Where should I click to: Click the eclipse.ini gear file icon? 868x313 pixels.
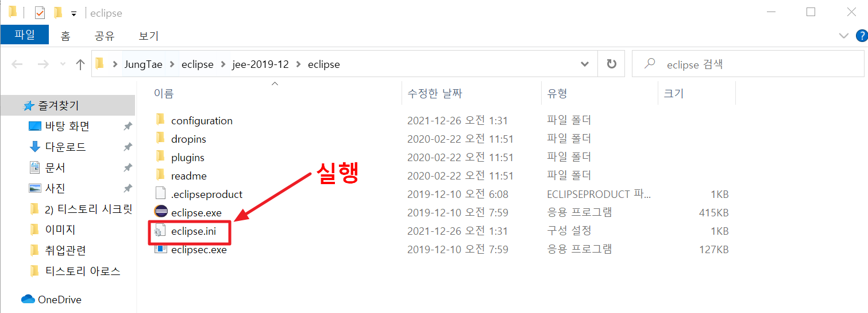[160, 231]
